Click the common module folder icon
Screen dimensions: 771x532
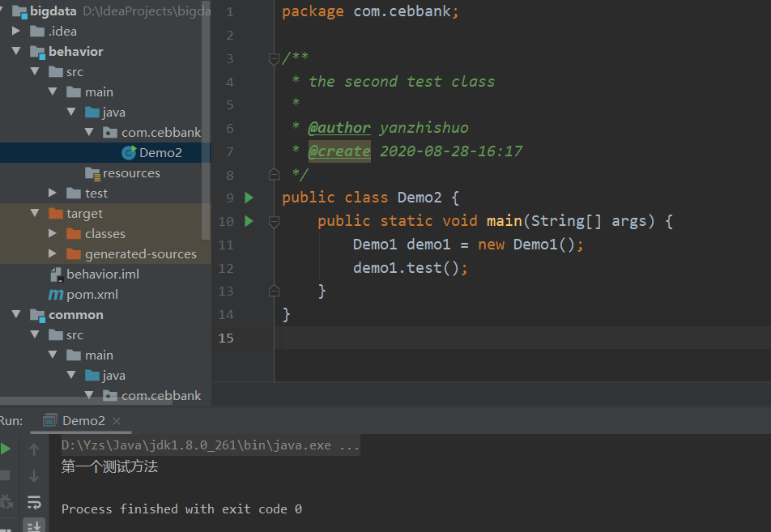[x=38, y=315]
